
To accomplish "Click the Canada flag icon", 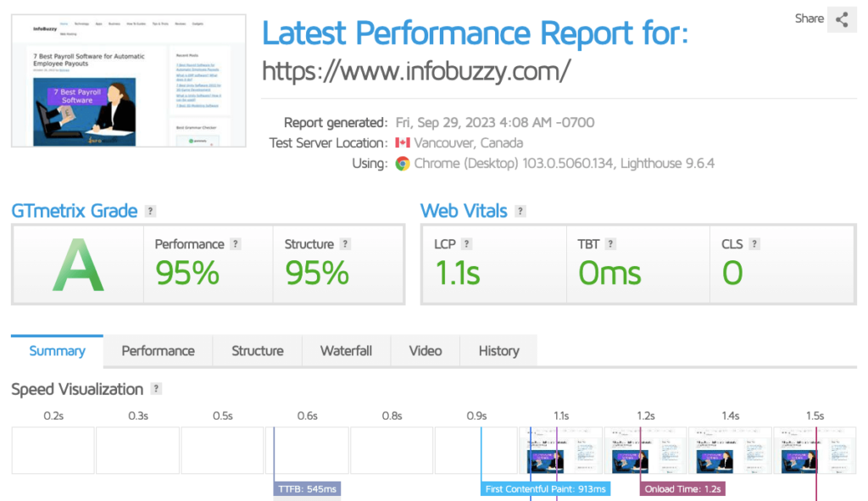I will [x=403, y=142].
